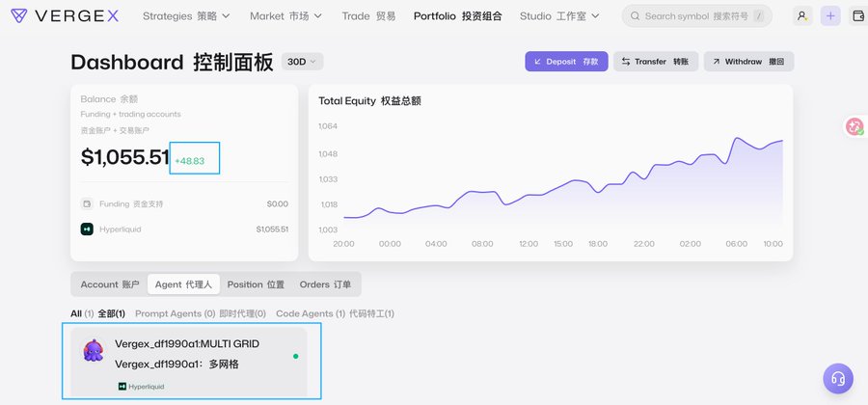The image size is (868, 405).
Task: Expand the Market menu
Action: [285, 16]
